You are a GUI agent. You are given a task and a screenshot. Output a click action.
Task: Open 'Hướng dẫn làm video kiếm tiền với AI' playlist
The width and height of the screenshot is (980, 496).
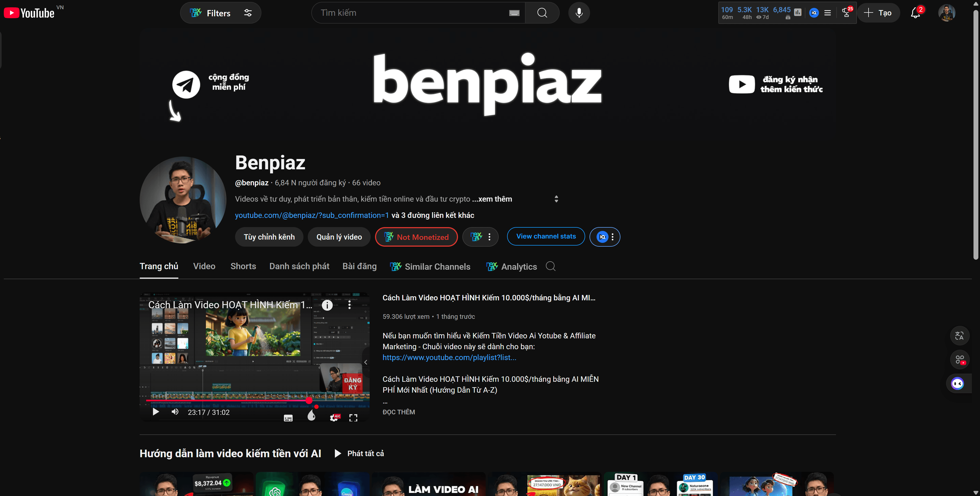(230, 453)
